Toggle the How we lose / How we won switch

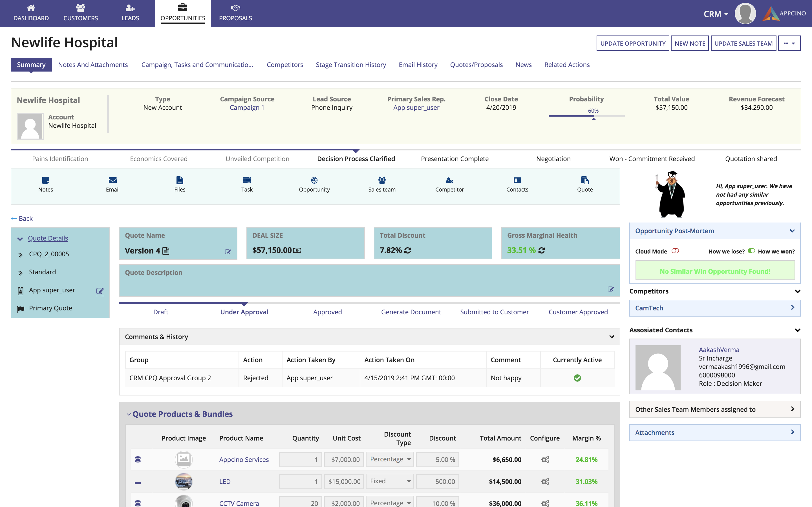pyautogui.click(x=751, y=251)
